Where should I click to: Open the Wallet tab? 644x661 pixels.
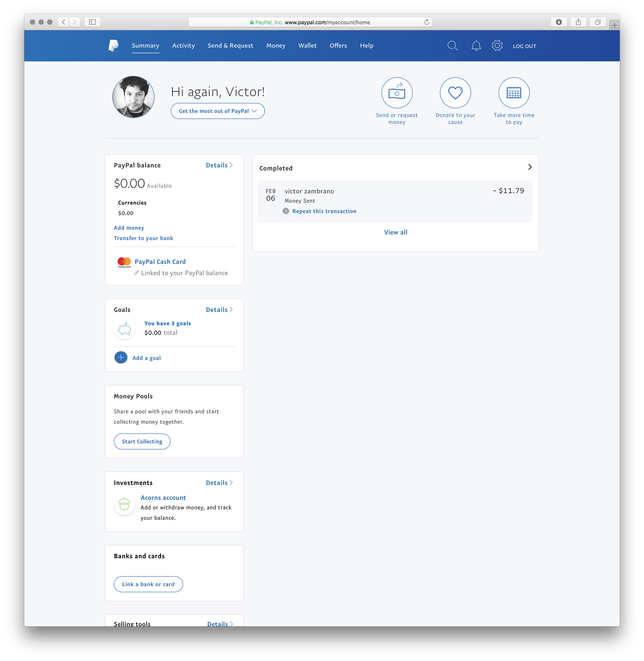(x=308, y=46)
